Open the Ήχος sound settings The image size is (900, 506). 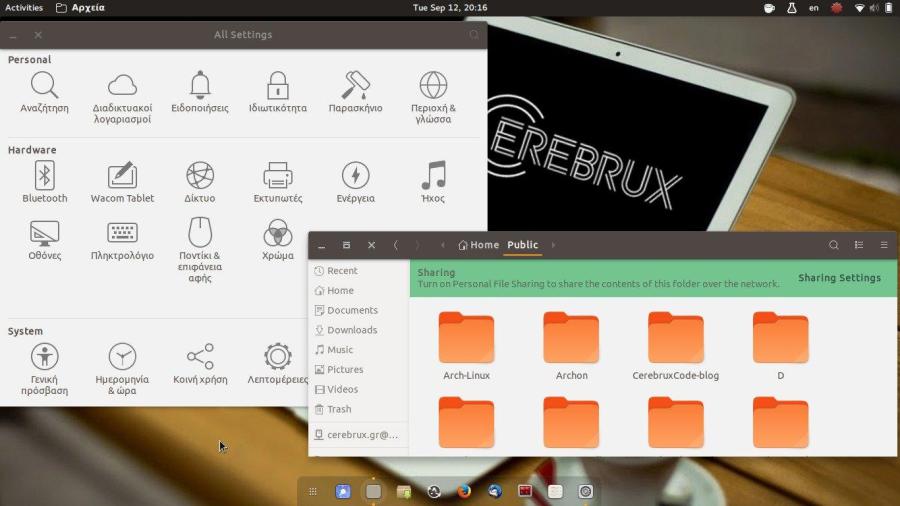pos(433,182)
